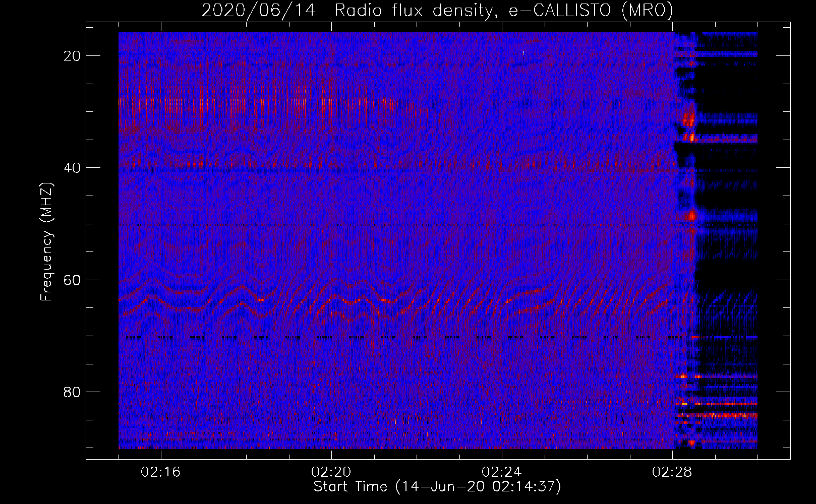Click the '02:24' time tick label

click(x=502, y=472)
